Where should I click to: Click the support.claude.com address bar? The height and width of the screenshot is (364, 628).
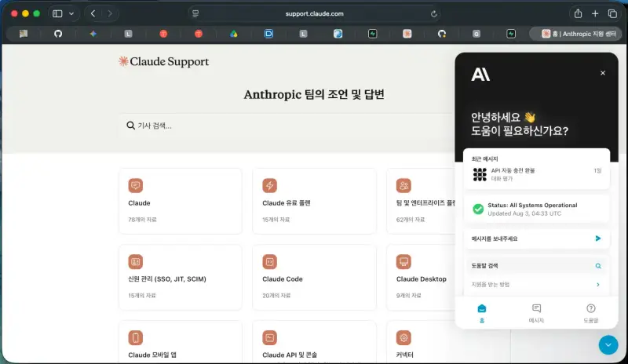click(315, 13)
